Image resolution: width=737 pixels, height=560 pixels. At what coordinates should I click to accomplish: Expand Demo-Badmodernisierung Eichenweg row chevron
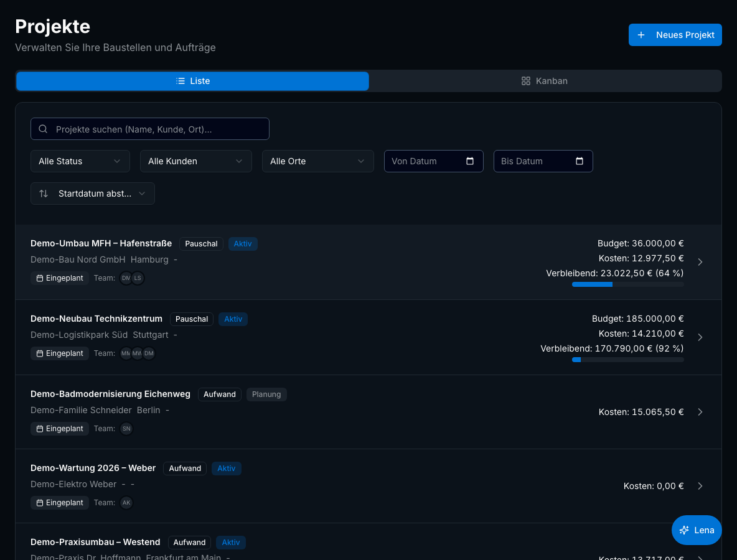(700, 411)
